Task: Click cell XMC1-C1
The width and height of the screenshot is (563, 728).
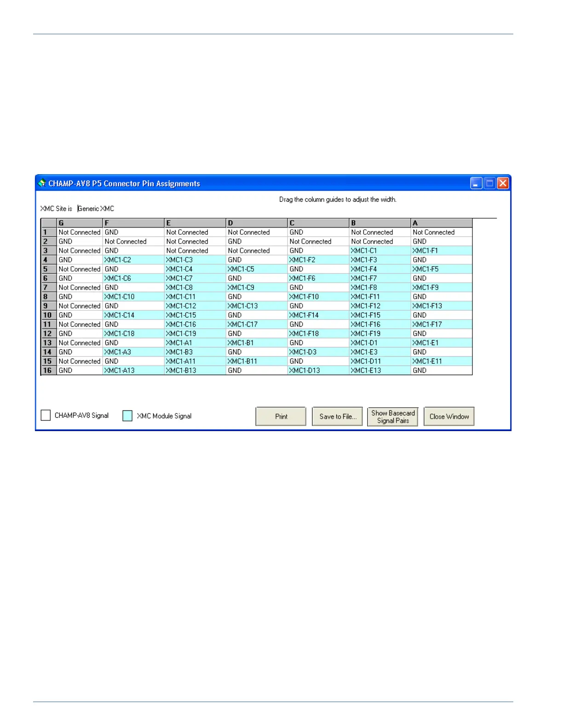Action: (x=380, y=250)
